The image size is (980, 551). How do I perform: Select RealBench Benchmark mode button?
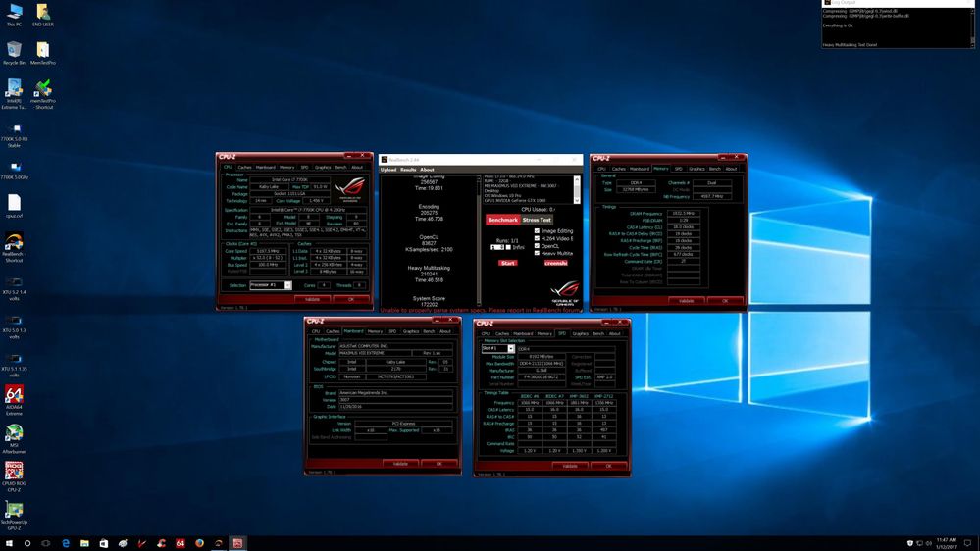point(502,220)
